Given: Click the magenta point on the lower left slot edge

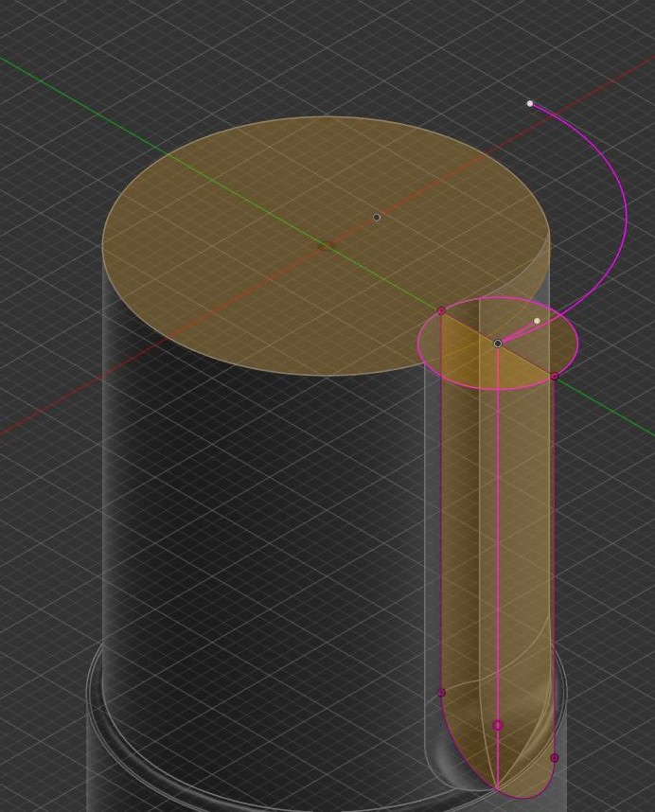Looking at the screenshot, I should point(441,693).
